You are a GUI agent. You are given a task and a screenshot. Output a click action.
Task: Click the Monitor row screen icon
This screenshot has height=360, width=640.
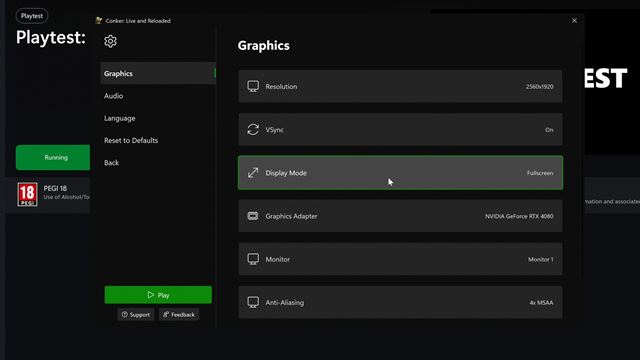point(253,259)
